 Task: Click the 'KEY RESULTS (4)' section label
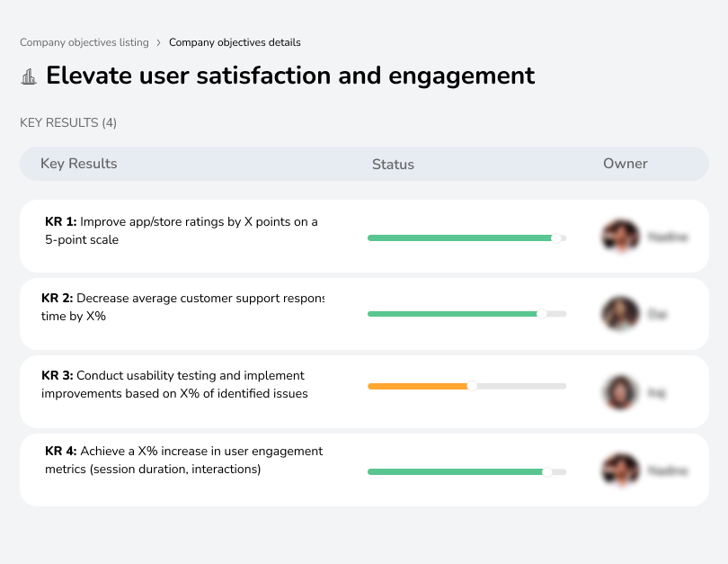pyautogui.click(x=69, y=122)
